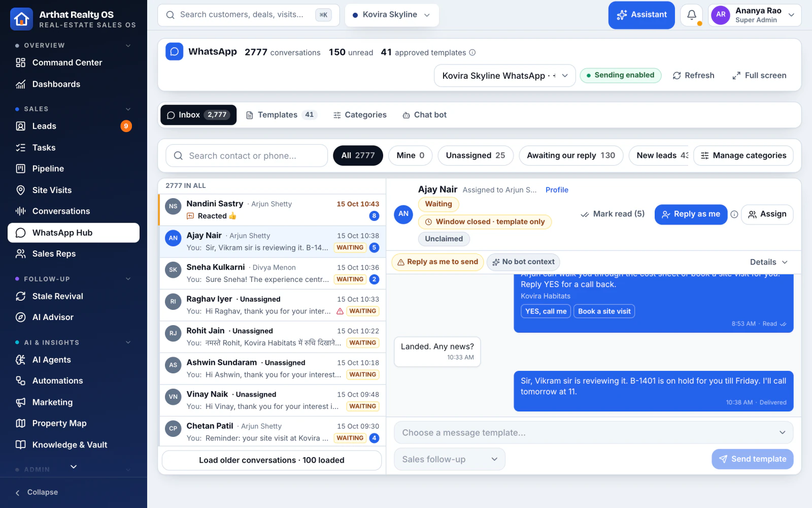The height and width of the screenshot is (508, 812).
Task: Click the Arthat Realty OS home logo
Action: click(21, 19)
